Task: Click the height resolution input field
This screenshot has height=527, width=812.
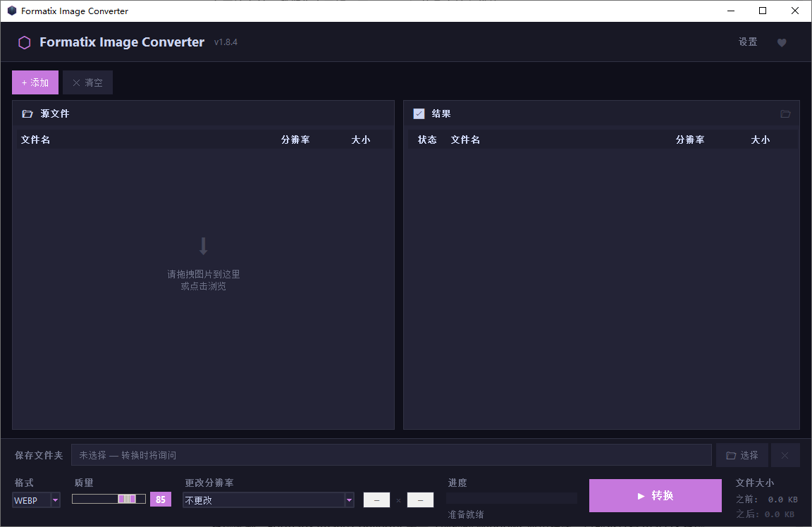Action: pyautogui.click(x=420, y=500)
